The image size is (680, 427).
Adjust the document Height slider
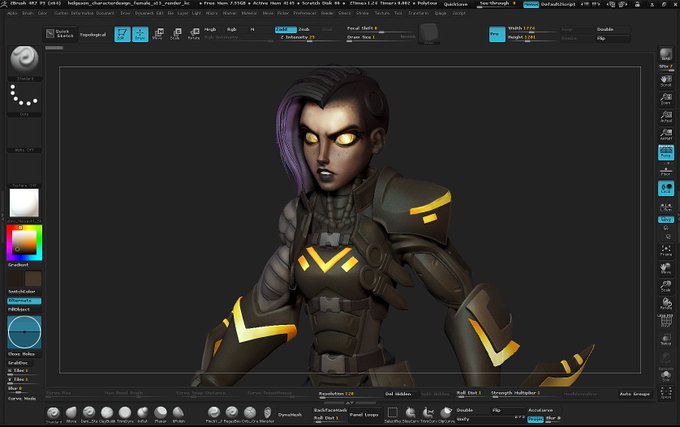532,38
